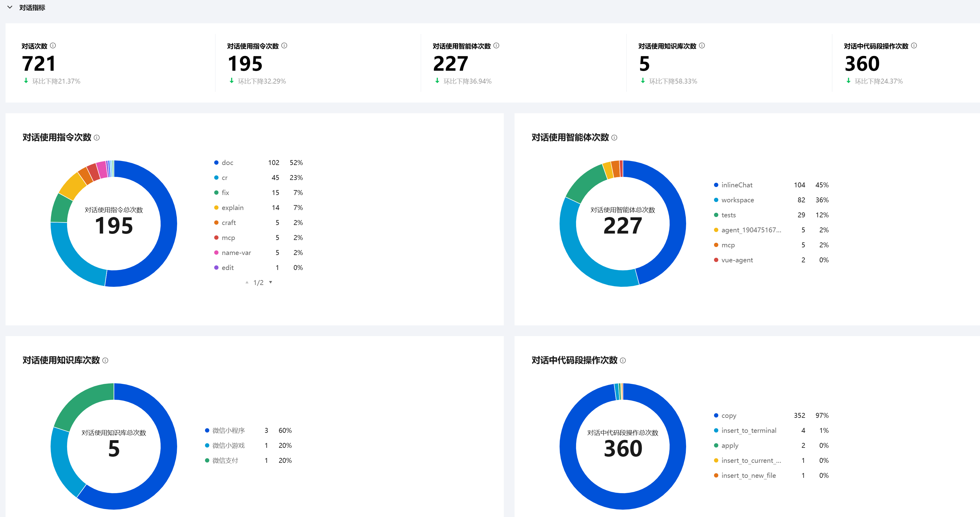The height and width of the screenshot is (517, 980).
Task: Click the 195 center of instruction donut
Action: [x=114, y=225]
